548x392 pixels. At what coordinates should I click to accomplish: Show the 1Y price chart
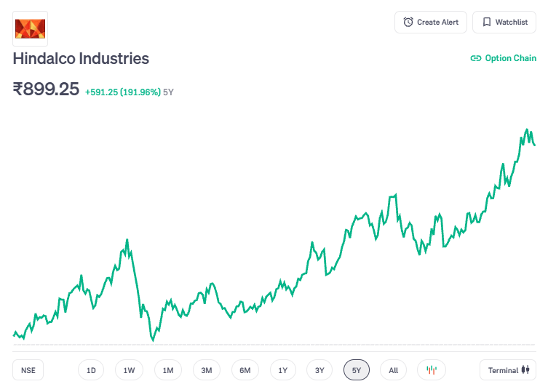point(283,370)
